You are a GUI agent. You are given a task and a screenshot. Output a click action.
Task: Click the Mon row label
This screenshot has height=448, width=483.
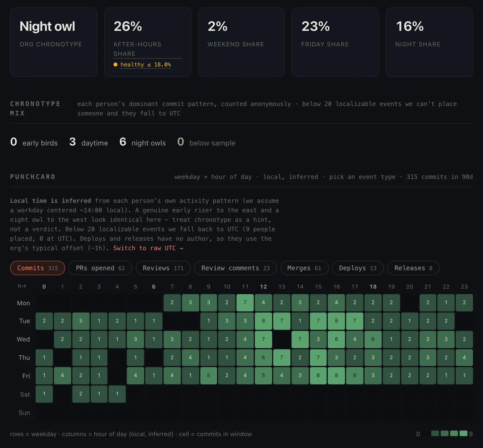click(23, 303)
